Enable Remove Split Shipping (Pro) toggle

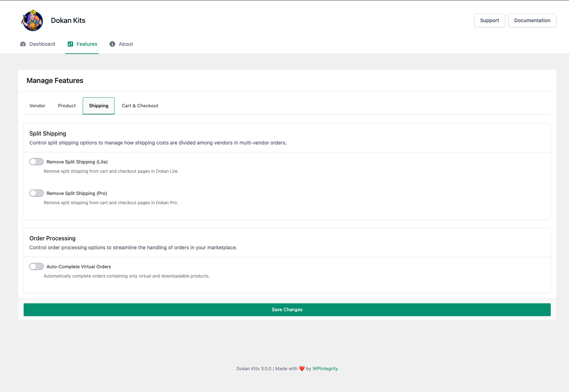[x=37, y=193]
